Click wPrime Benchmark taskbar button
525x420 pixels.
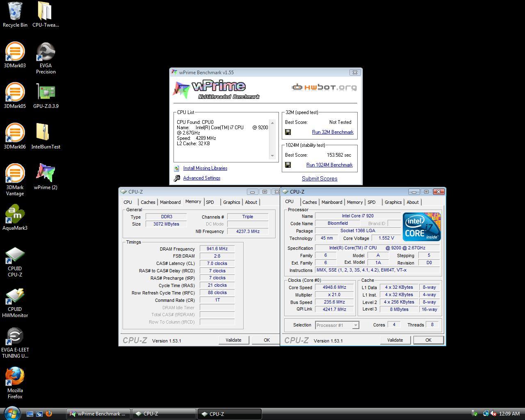[98, 414]
